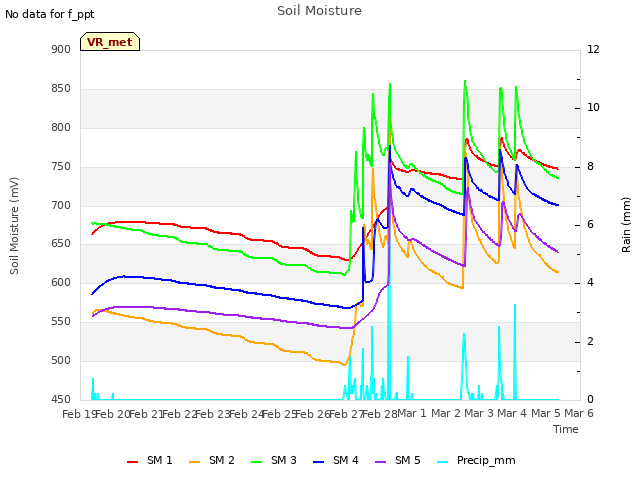The width and height of the screenshot is (640, 480).
Task: Click the Mar 1 date tick label
Action: tap(412, 413)
